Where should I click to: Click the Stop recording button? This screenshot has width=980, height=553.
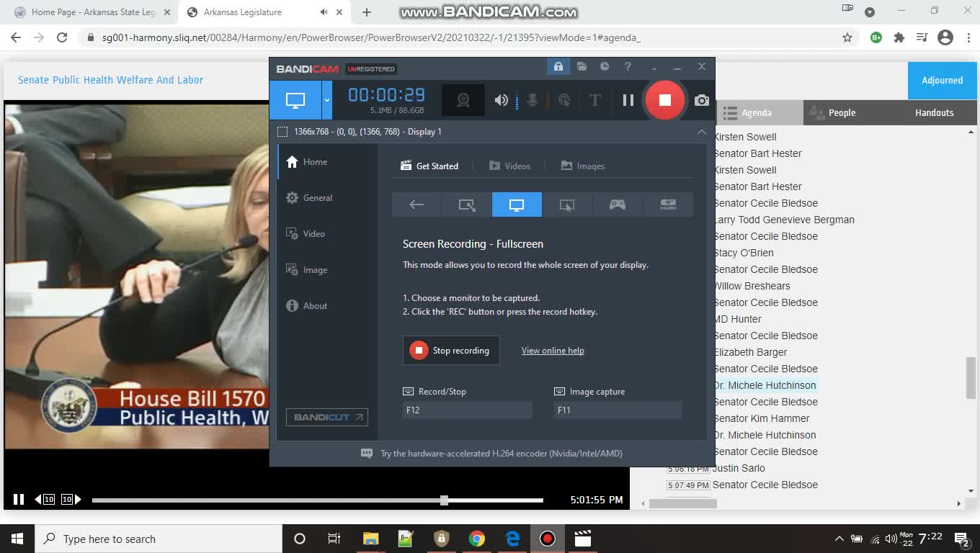(x=451, y=351)
